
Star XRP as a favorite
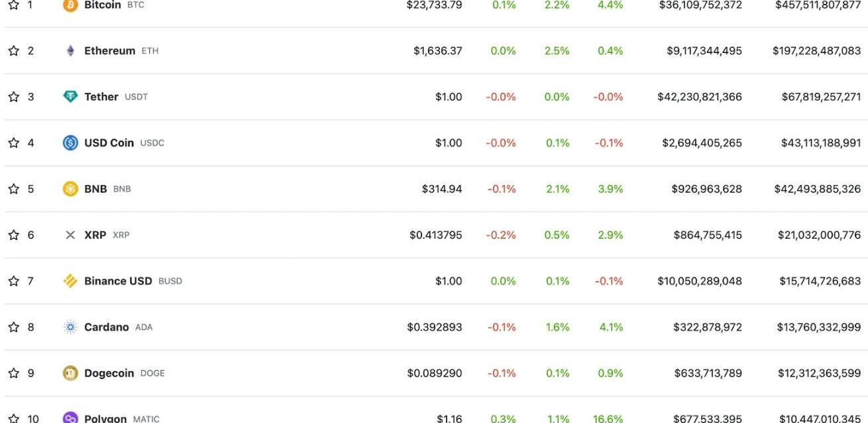click(13, 235)
